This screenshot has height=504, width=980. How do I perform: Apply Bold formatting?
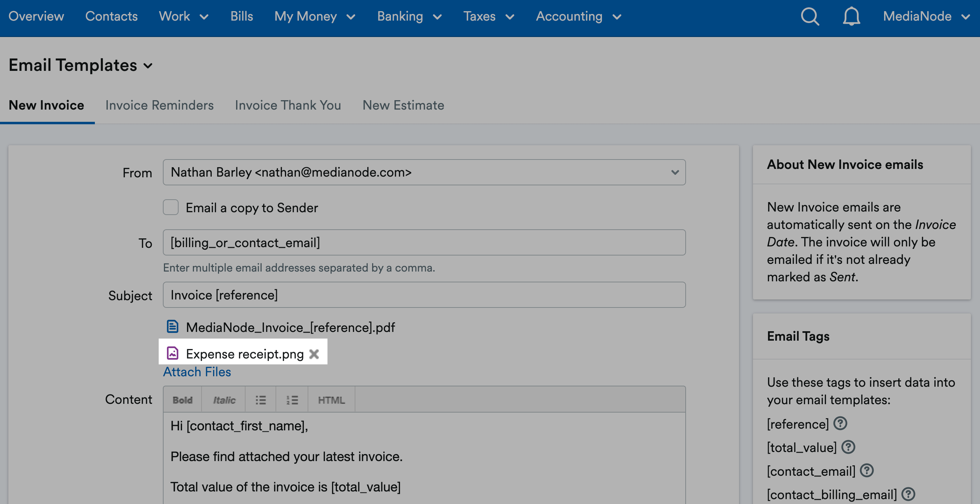point(182,400)
